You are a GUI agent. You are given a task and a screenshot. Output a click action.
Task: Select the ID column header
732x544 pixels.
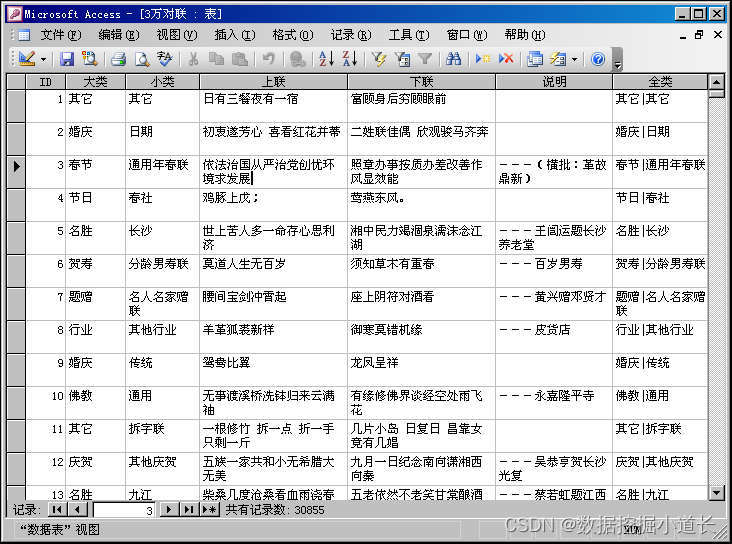[x=46, y=82]
